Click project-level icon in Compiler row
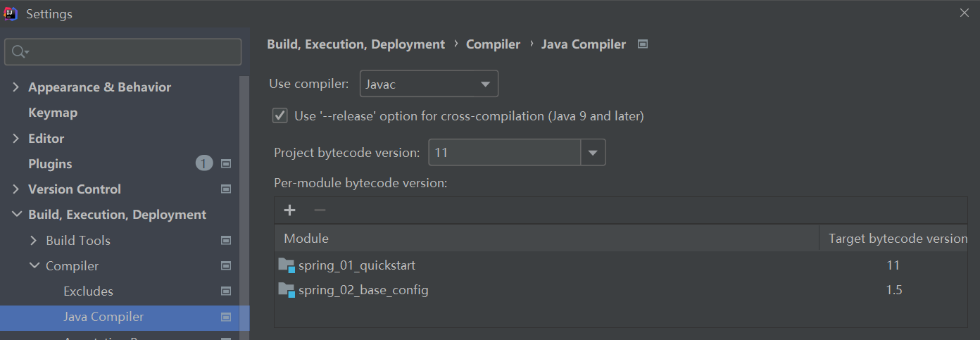Viewport: 980px width, 340px height. (x=226, y=266)
